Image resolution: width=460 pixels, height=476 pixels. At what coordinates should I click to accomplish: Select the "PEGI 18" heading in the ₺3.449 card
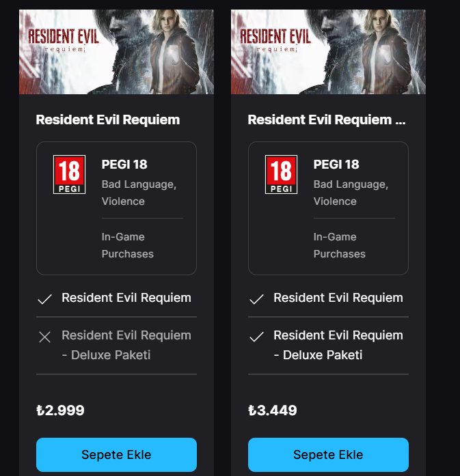[336, 165]
